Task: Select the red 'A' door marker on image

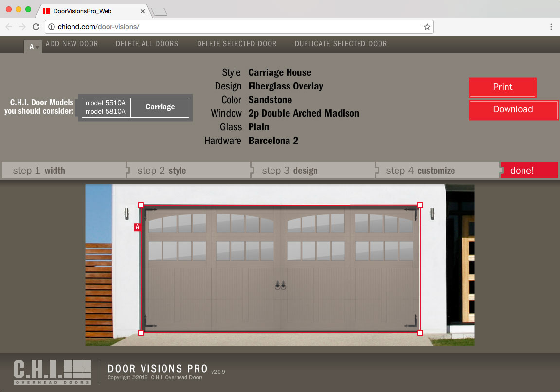Action: click(x=137, y=227)
